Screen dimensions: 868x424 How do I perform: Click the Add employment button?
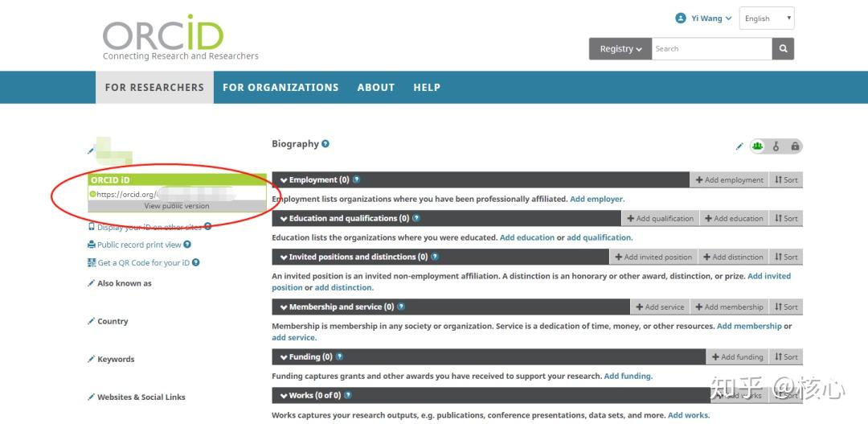coord(729,179)
